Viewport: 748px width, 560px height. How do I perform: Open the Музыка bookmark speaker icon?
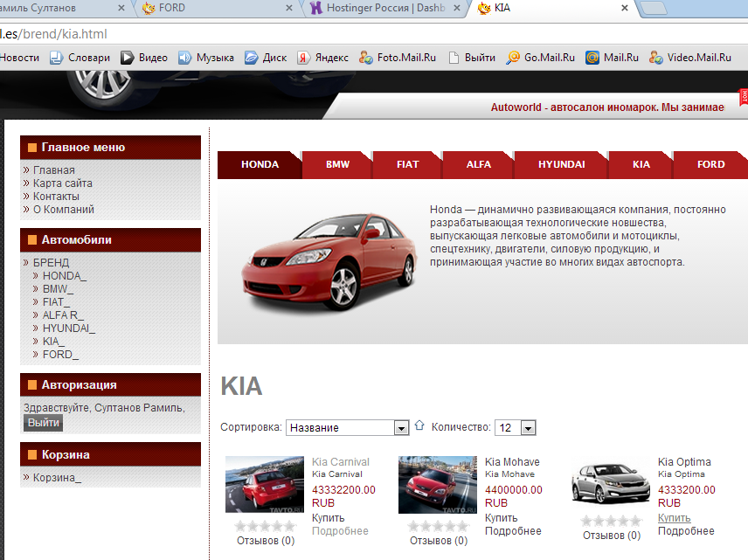pyautogui.click(x=184, y=58)
